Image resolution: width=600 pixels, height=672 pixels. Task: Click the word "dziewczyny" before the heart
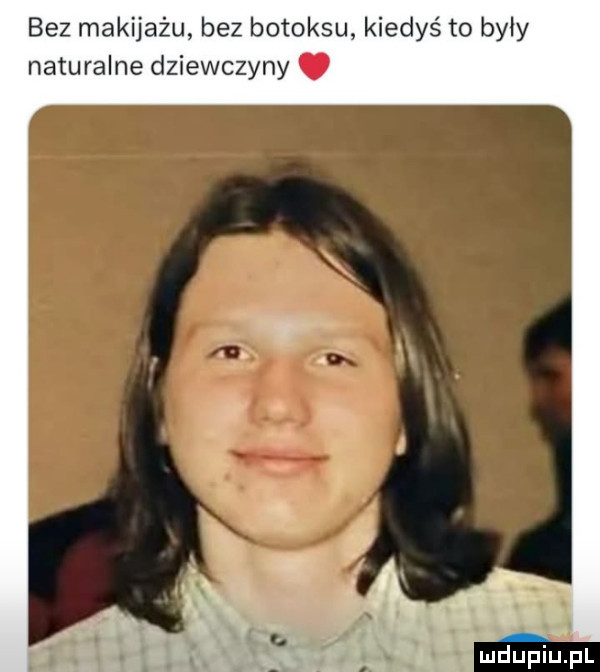[x=219, y=68]
